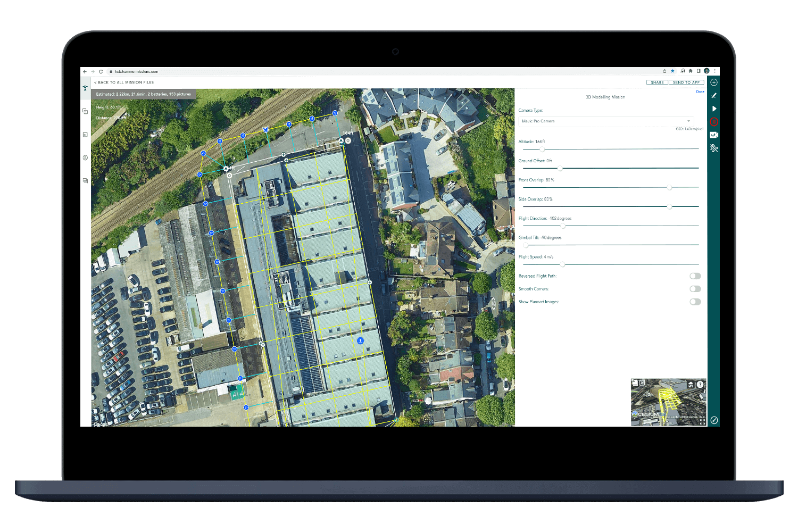The image size is (798, 532).
Task: Click the home view icon in 3D preview
Action: (x=690, y=384)
